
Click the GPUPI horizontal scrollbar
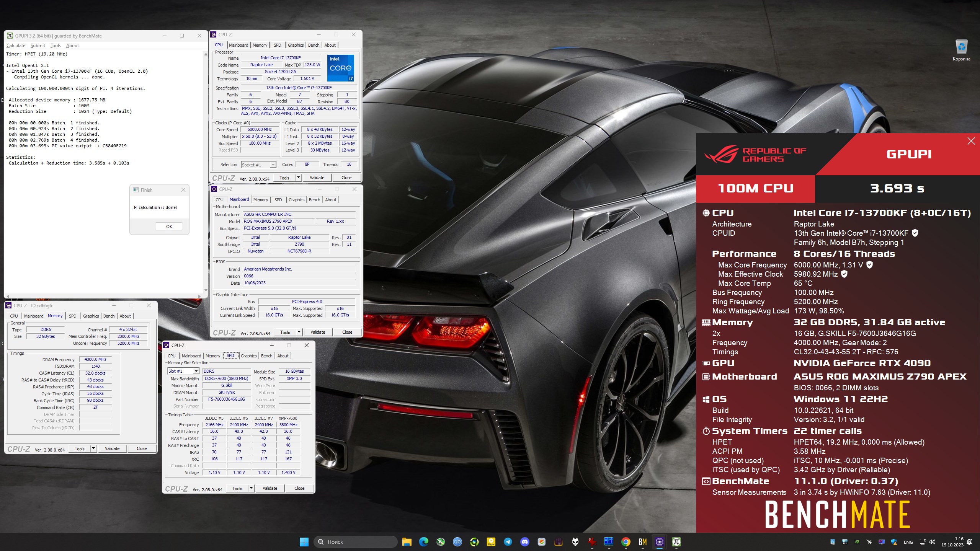103,296
